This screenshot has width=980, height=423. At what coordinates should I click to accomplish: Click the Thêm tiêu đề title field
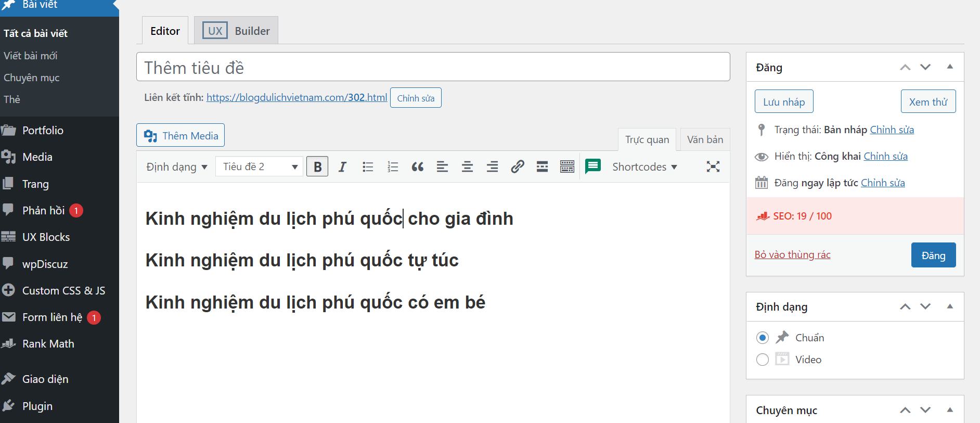point(433,67)
